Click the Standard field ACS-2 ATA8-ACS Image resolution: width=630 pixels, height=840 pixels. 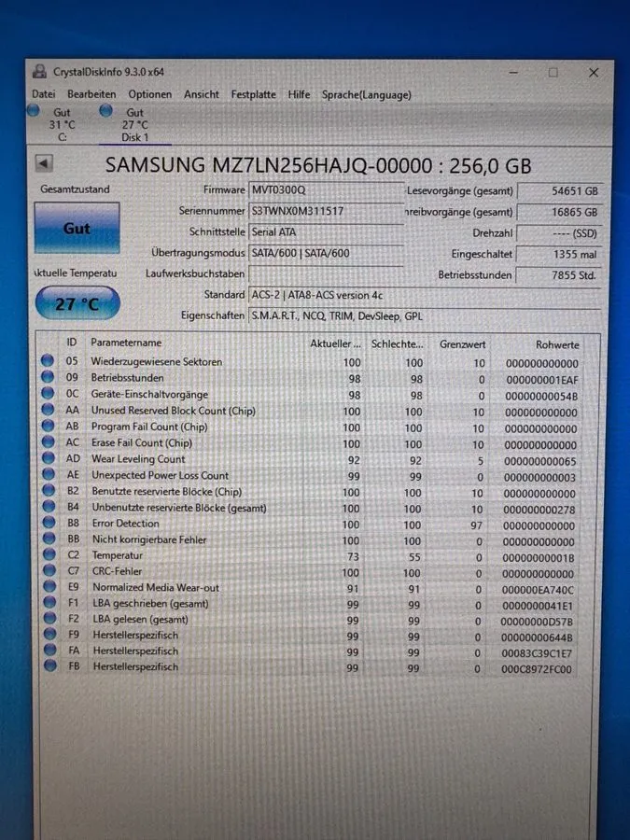(425, 295)
